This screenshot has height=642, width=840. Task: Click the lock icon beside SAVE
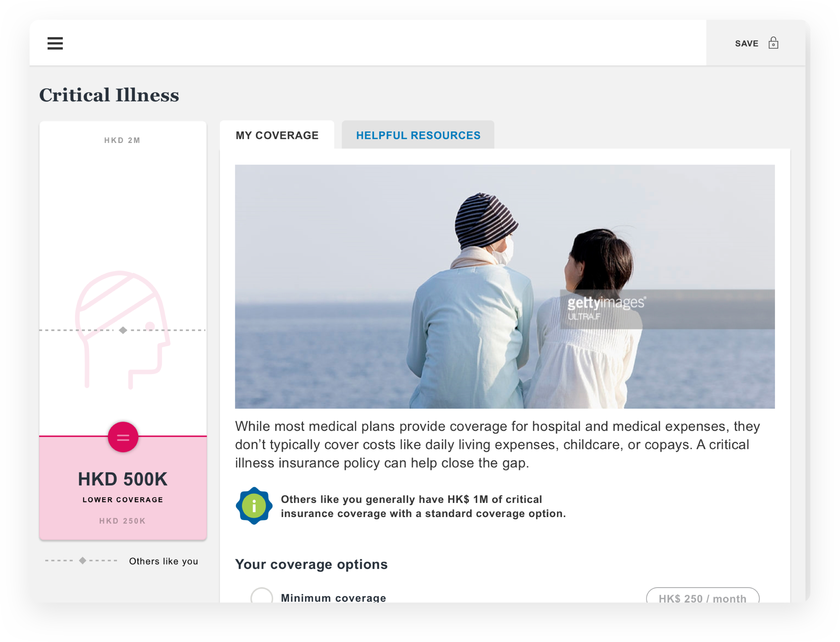point(773,43)
